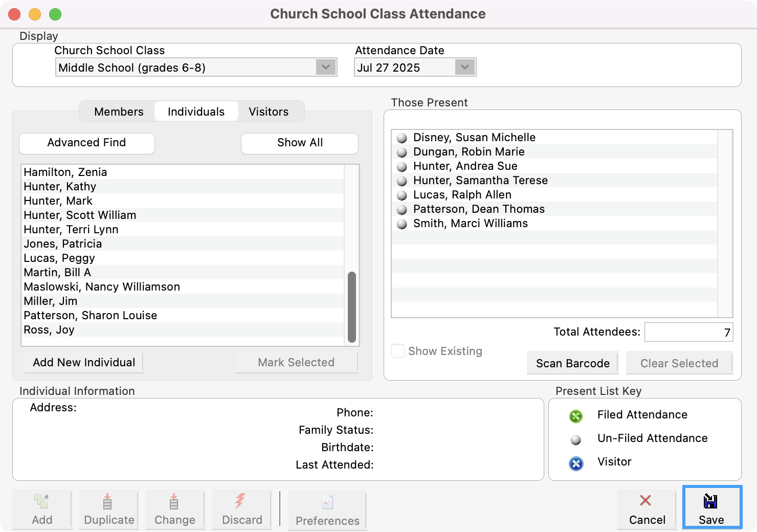Click the Save diskette icon
Image resolution: width=757 pixels, height=532 pixels.
(711, 502)
